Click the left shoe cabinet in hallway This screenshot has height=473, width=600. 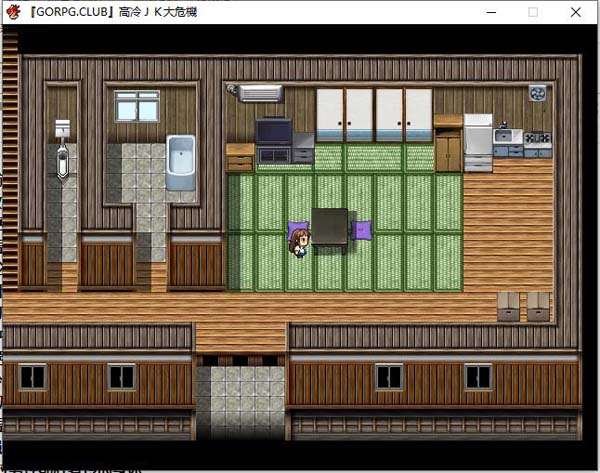[x=508, y=307]
